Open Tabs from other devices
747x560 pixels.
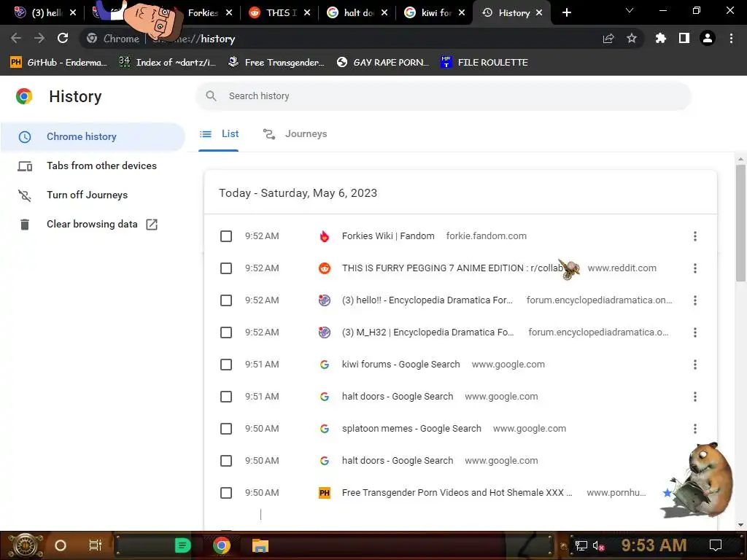point(93,166)
